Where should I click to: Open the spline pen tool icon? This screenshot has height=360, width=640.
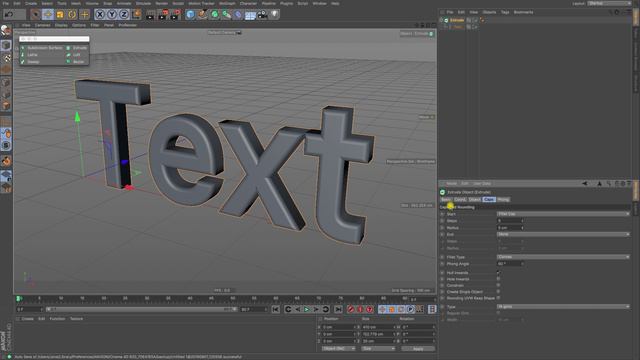202,15
